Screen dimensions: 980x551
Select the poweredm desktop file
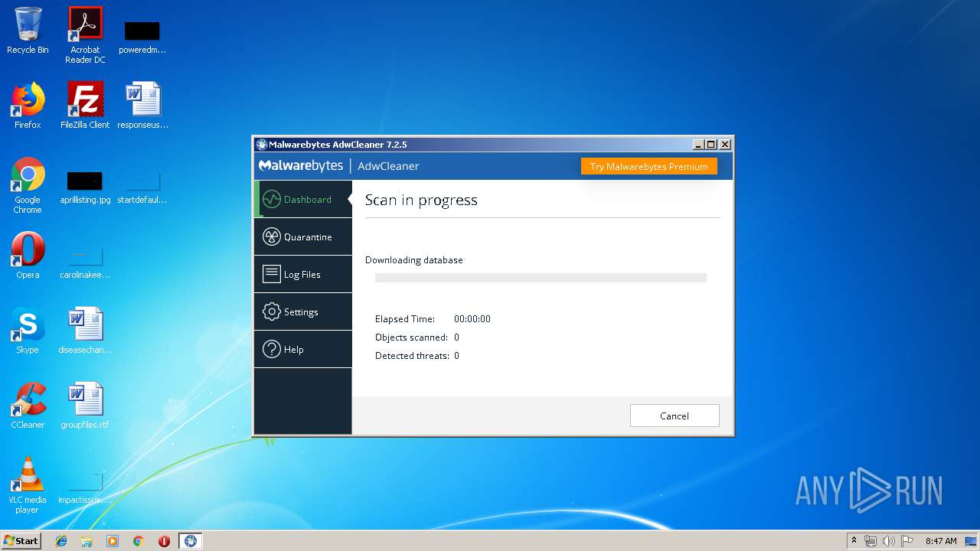click(x=142, y=37)
